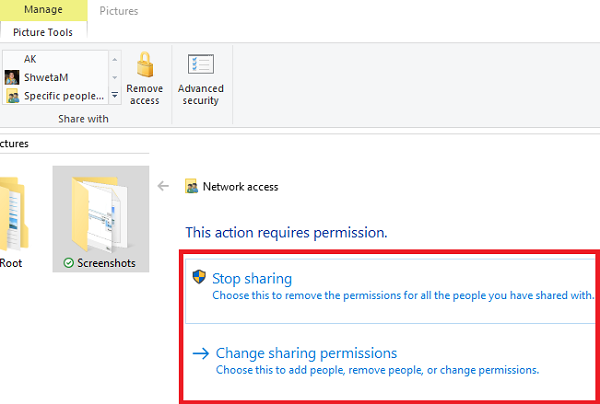
Task: Click the Stop sharing option
Action: [251, 279]
